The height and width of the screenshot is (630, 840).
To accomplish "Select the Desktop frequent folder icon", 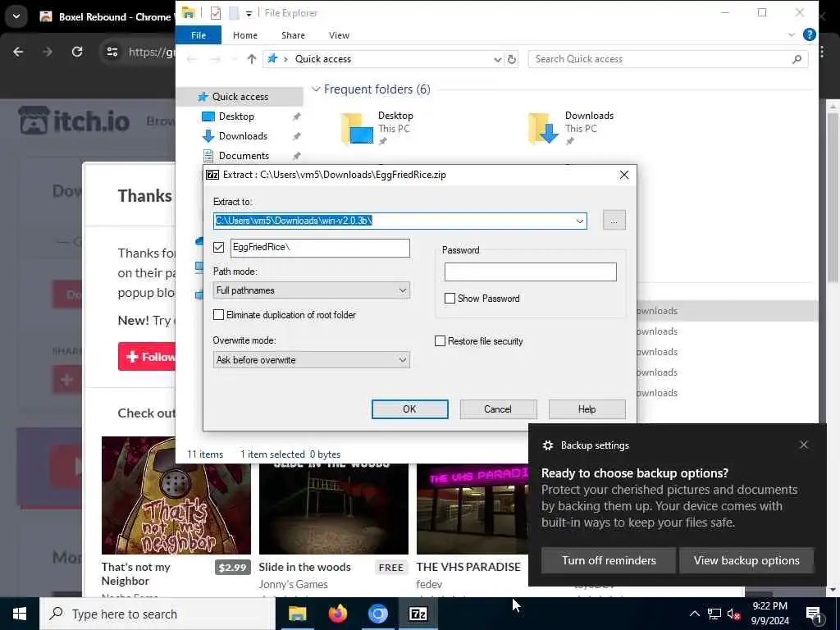I will [358, 129].
